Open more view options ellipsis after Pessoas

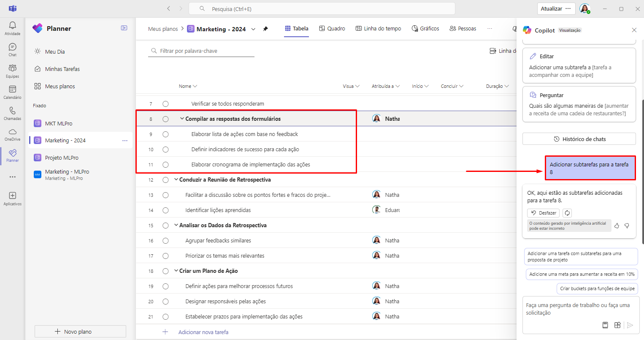click(x=490, y=29)
